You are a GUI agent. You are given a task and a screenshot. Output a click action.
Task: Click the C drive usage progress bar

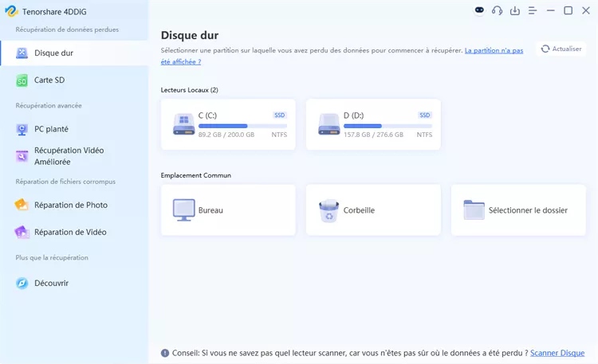pos(242,126)
